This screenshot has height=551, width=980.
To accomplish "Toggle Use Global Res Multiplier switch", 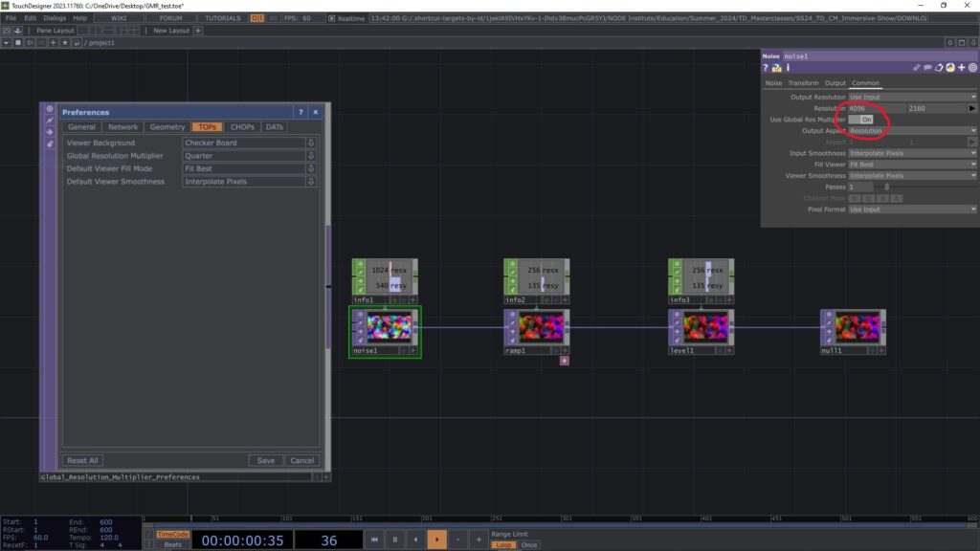I will (x=865, y=120).
